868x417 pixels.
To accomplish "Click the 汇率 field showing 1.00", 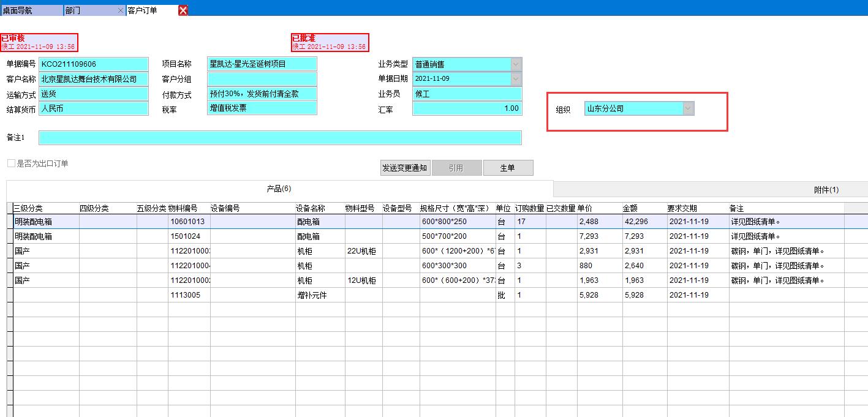I will (x=467, y=108).
